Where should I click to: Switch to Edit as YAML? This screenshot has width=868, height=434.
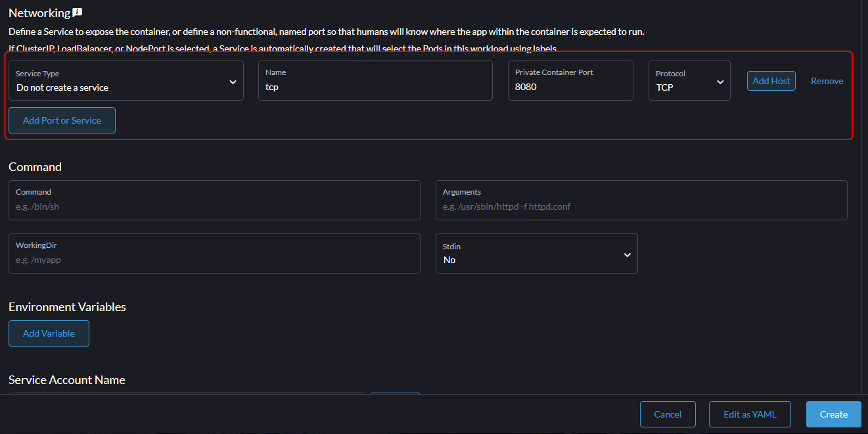click(x=749, y=414)
